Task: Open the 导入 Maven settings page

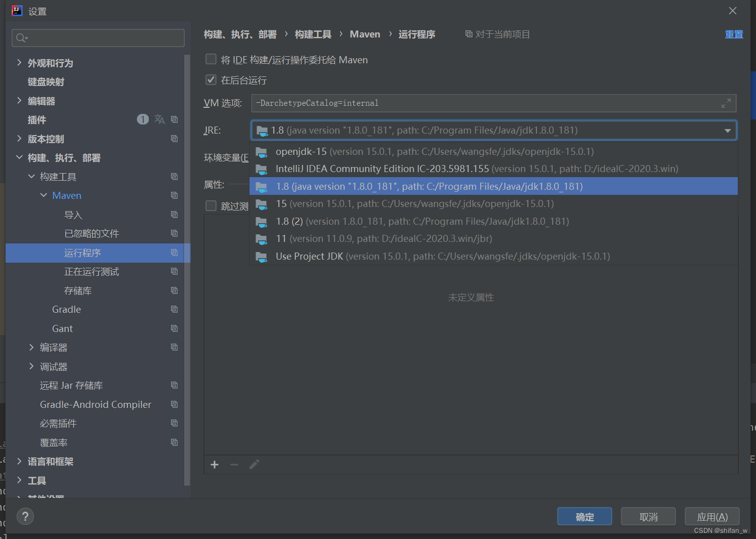Action: coord(73,215)
